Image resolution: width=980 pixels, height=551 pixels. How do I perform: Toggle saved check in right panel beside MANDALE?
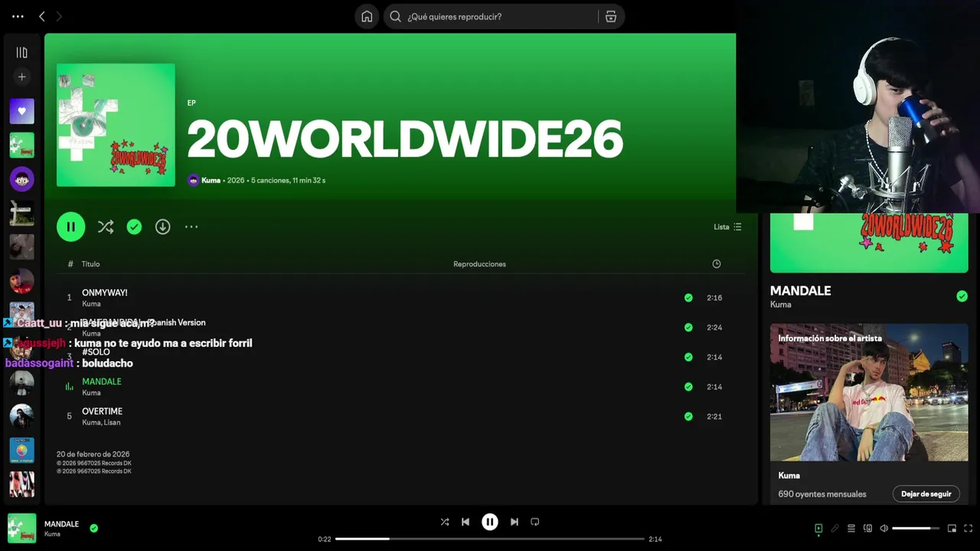point(962,296)
